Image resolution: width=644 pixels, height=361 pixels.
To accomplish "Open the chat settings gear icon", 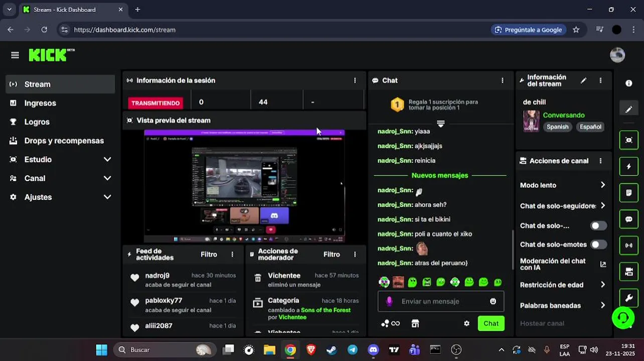I will tap(466, 323).
